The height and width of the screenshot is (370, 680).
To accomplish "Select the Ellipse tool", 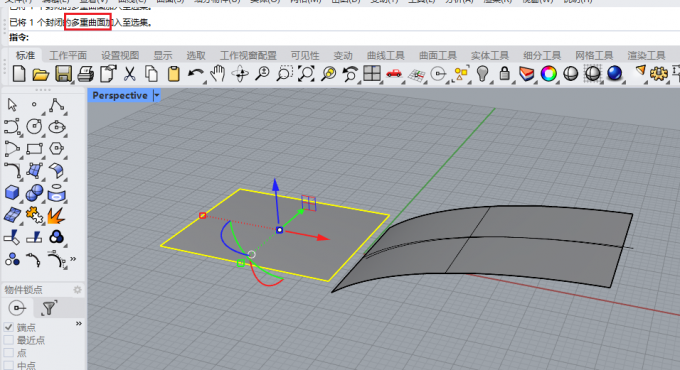I will tap(57, 127).
